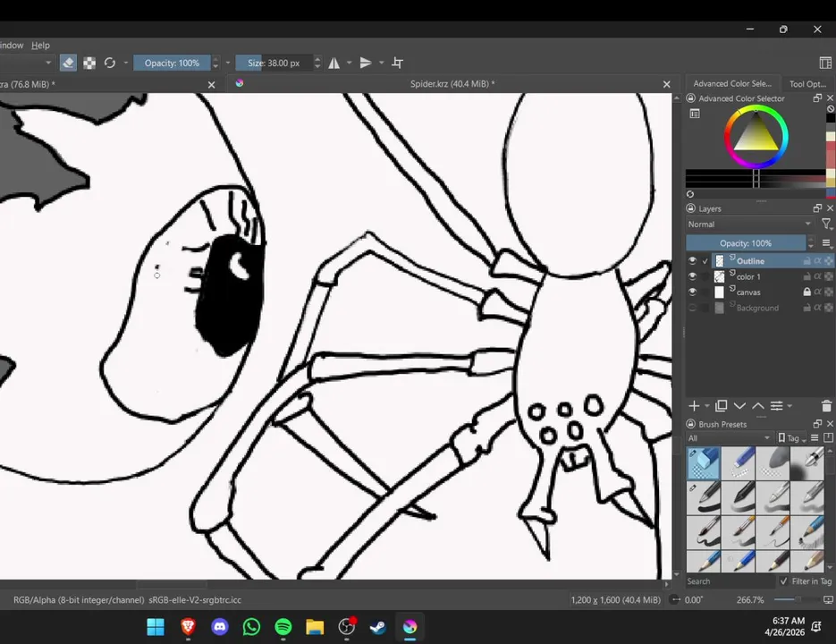Toggle the Outline layer selection checkmark
Viewport: 836px width, 644px height.
[705, 261]
